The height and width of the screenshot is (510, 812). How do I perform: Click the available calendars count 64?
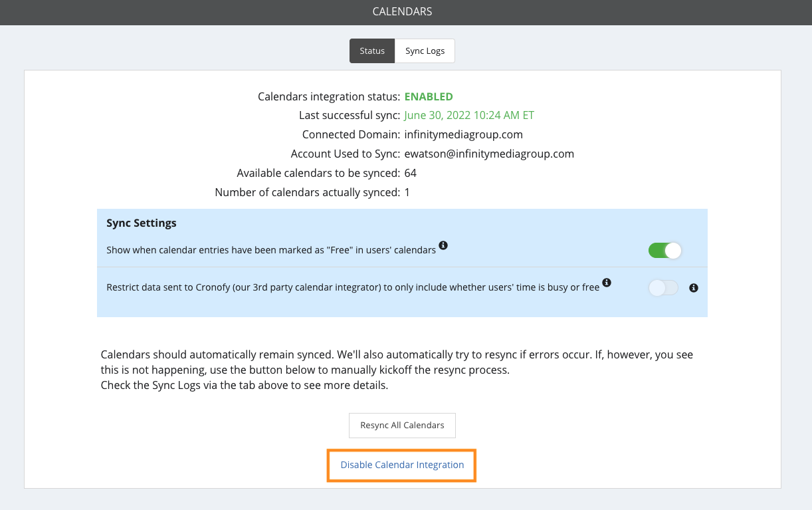pos(411,173)
